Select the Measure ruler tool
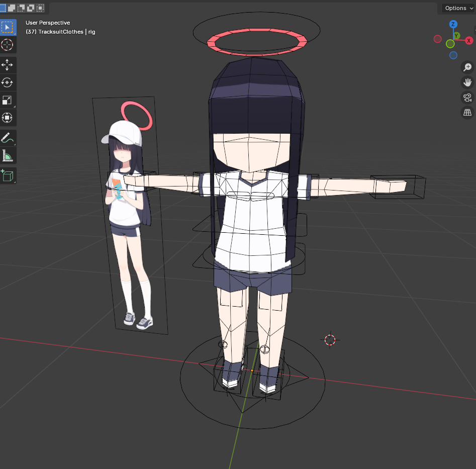 tap(8, 155)
